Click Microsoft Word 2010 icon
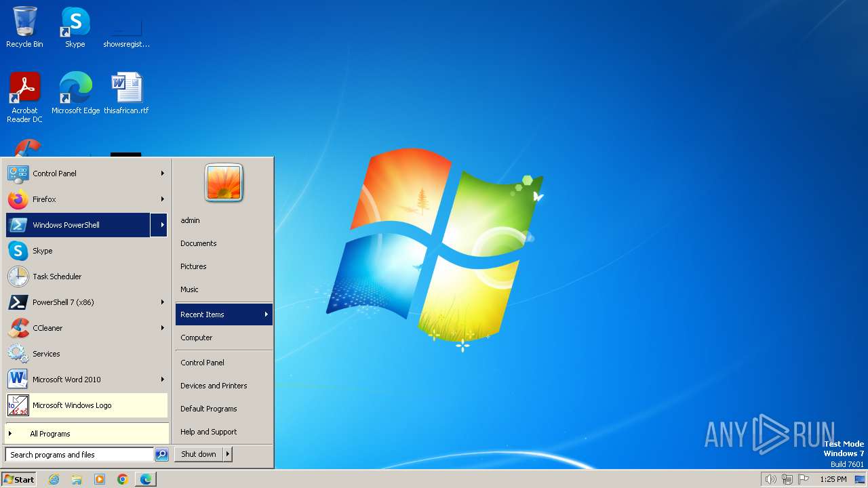This screenshot has width=868, height=488. (x=18, y=380)
